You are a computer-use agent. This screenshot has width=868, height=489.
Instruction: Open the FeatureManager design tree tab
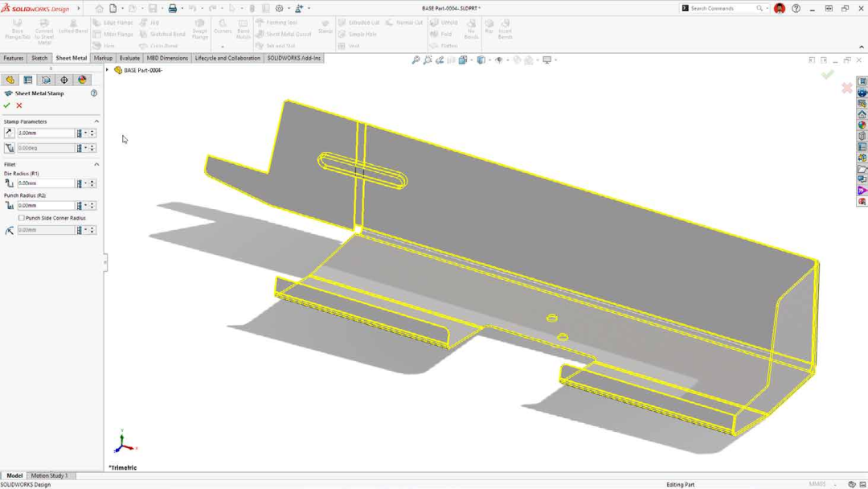pos(10,80)
